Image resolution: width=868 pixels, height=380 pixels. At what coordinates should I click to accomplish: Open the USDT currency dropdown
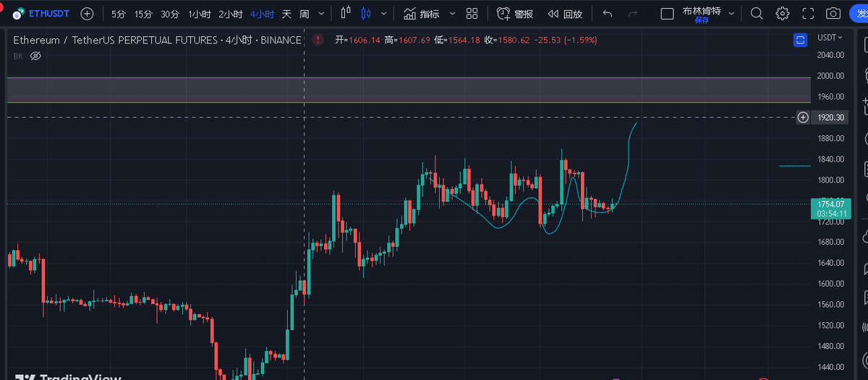(830, 37)
